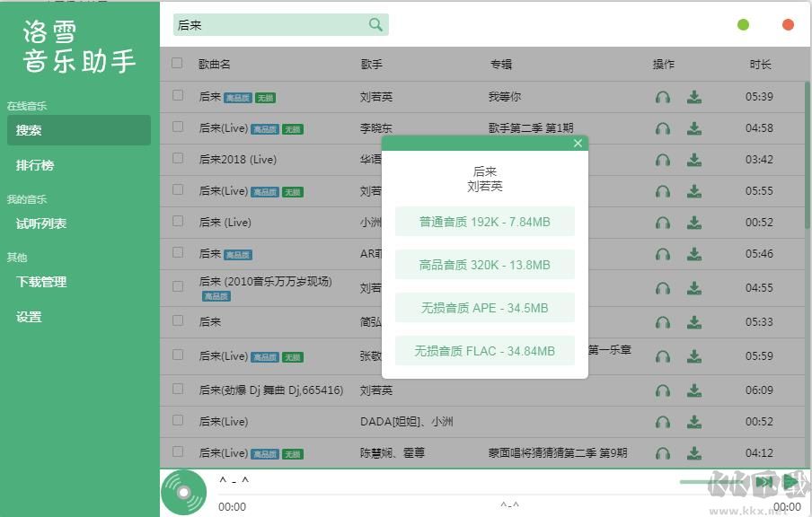Viewport: 812px width, 517px height.
Task: Click the playback progress bar
Action: pos(510,495)
